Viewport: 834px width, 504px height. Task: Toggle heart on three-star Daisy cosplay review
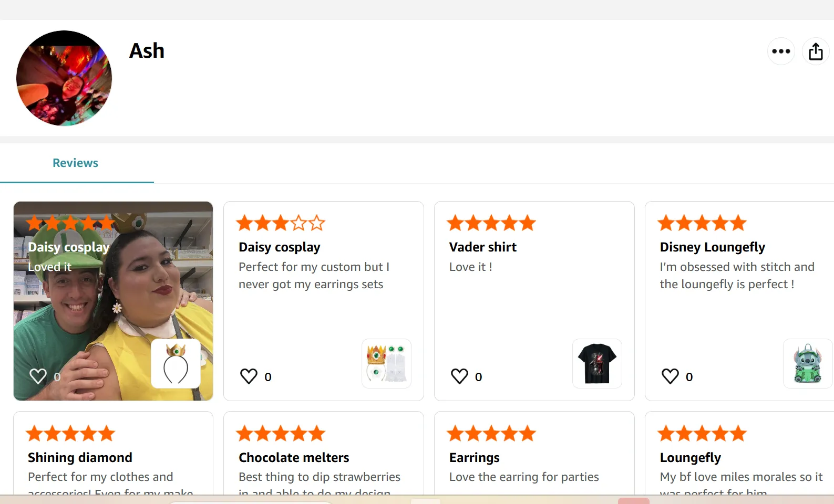pos(249,376)
